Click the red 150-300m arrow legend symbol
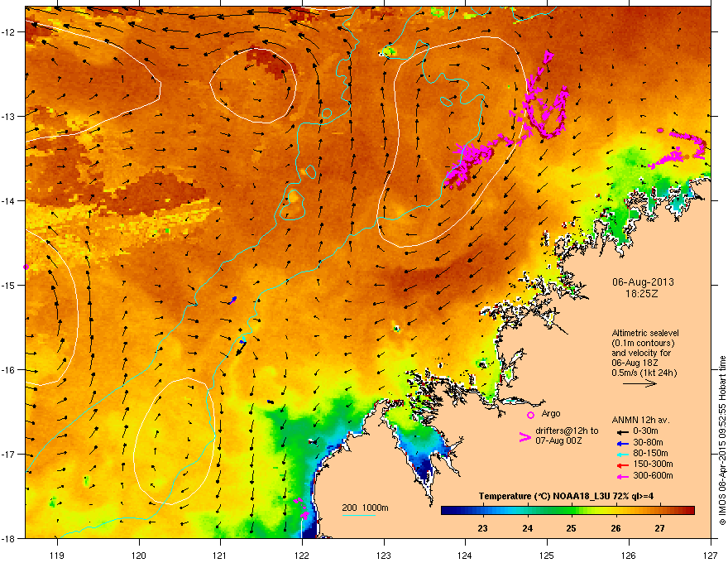Screen dimensions: 728x563 point(622,465)
